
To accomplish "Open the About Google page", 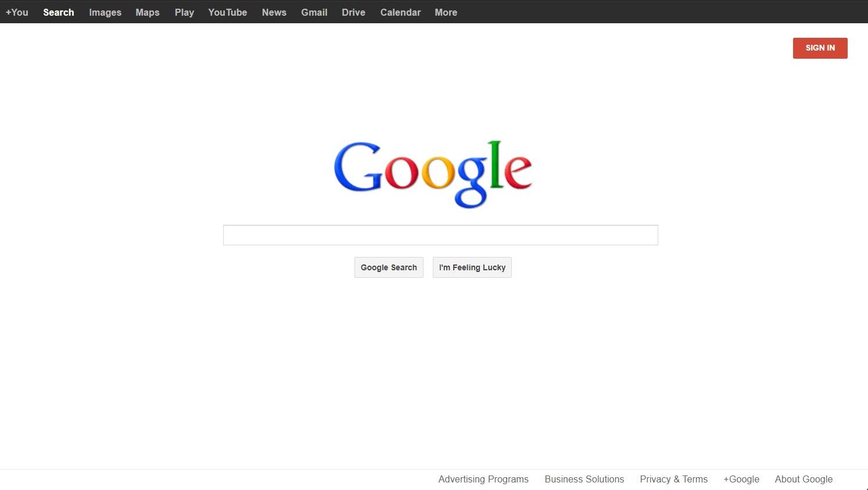I will pyautogui.click(x=804, y=479).
